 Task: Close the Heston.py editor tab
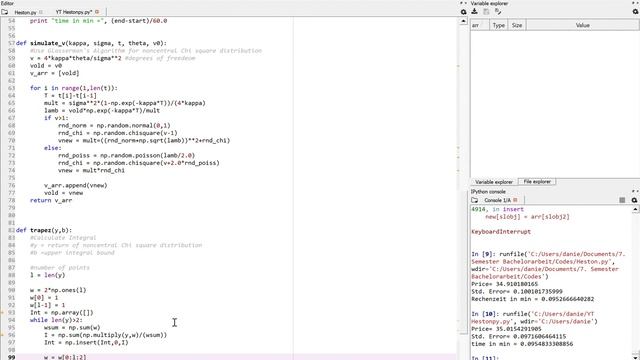[41, 12]
